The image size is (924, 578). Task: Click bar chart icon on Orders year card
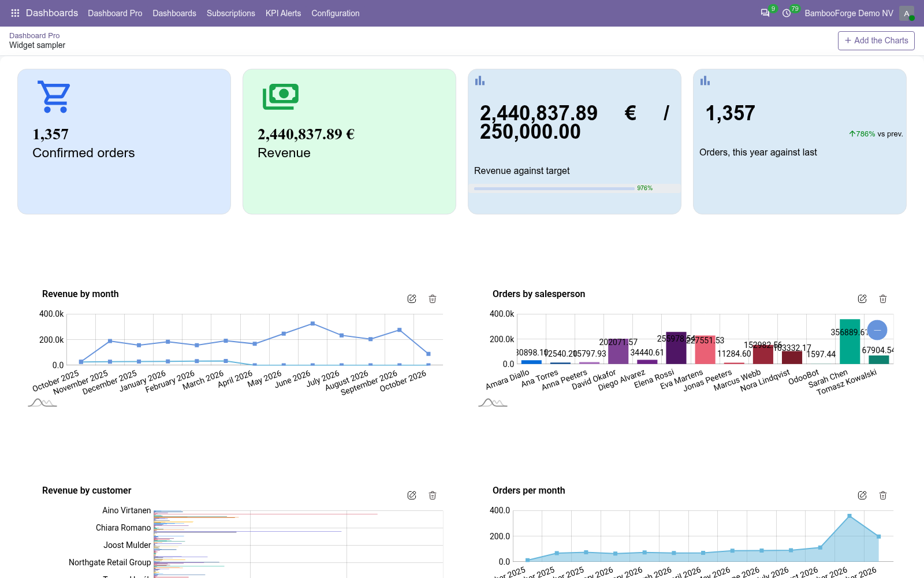click(705, 80)
